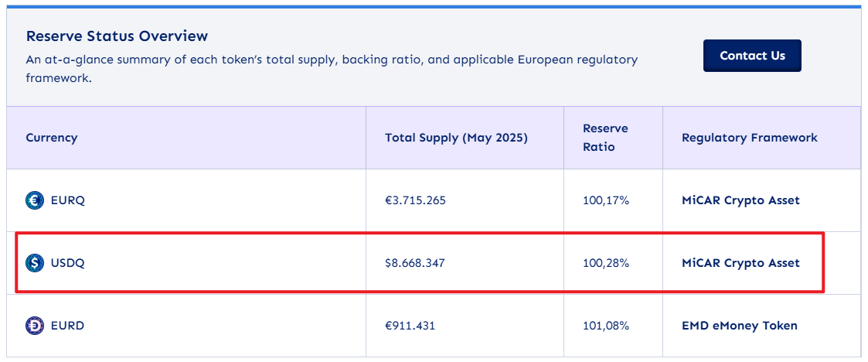868x362 pixels.
Task: Click the Total Supply (May 2025) header
Action: pyautogui.click(x=456, y=138)
